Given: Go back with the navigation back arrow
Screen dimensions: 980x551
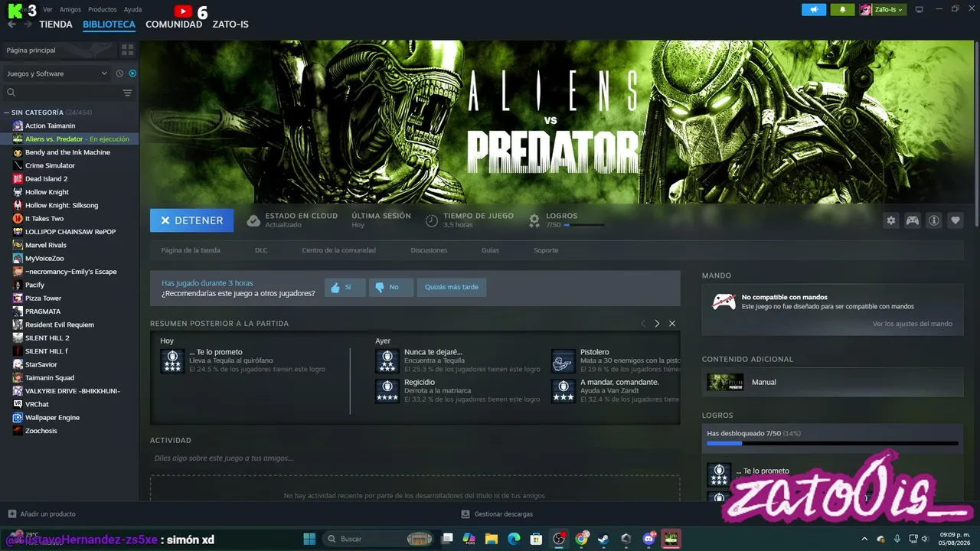Looking at the screenshot, I should pos(11,24).
